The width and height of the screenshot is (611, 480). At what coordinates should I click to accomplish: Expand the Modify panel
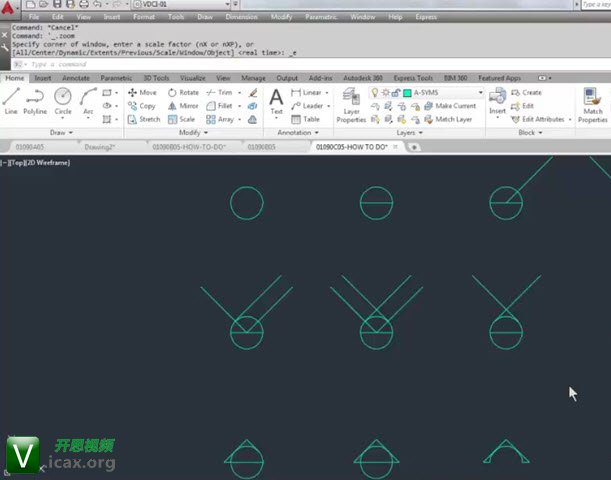pos(193,132)
